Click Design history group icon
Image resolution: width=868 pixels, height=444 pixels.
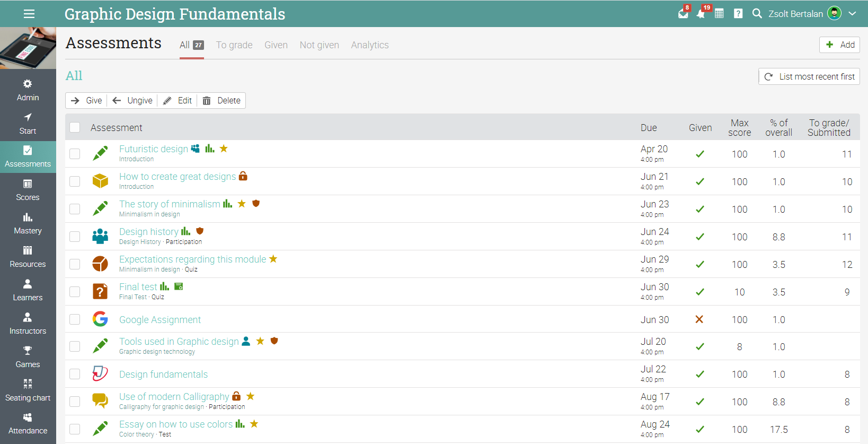[100, 236]
